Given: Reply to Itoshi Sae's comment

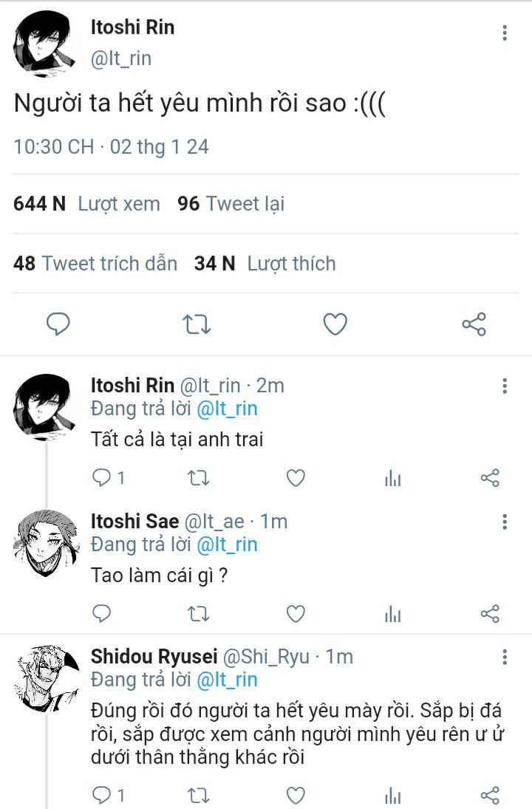Looking at the screenshot, I should click(101, 613).
